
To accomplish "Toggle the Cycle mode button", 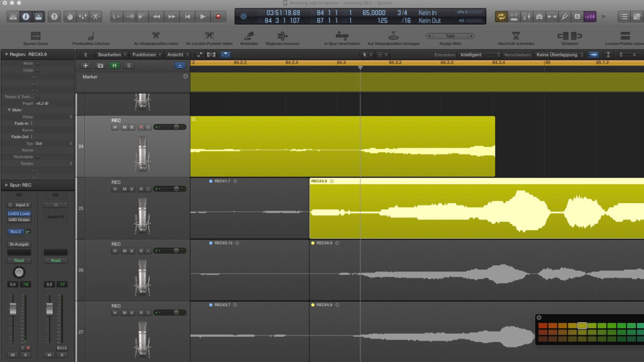I will coord(501,17).
